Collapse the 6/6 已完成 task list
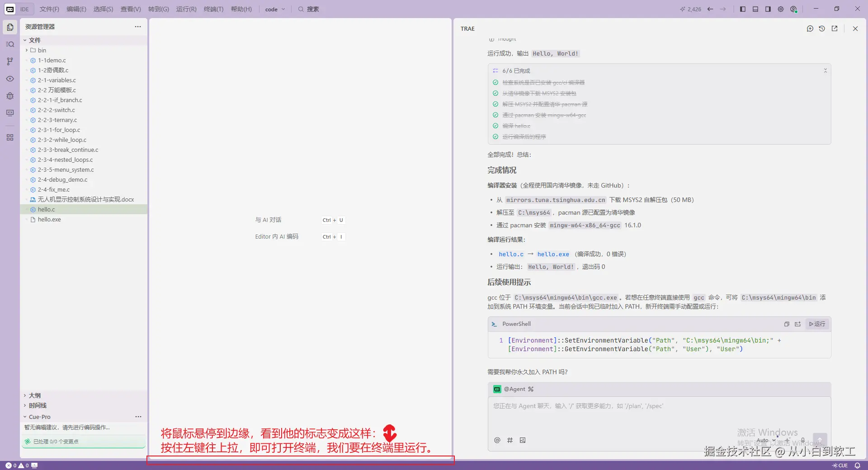Viewport: 868px width, 470px height. [825, 71]
